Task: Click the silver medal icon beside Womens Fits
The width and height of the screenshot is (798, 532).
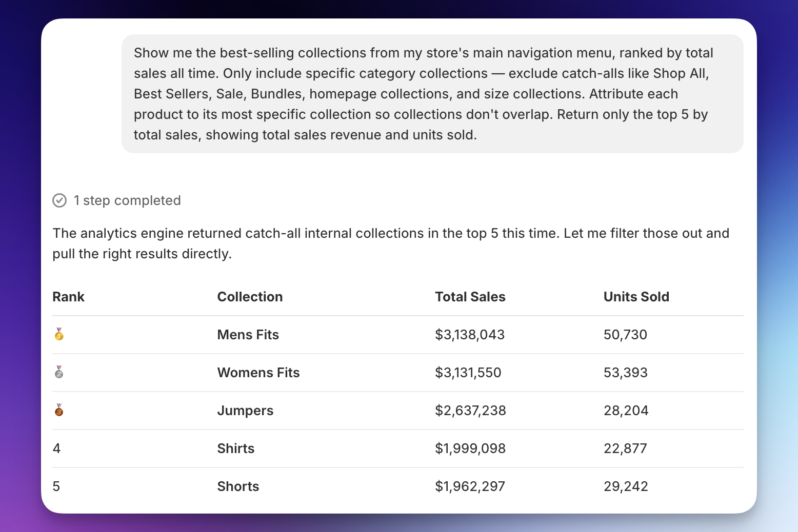Action: click(59, 373)
